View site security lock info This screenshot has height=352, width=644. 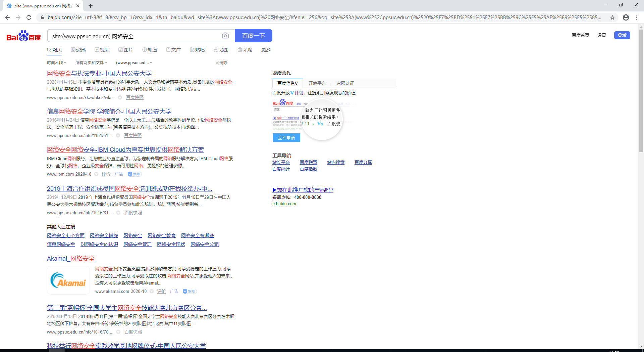coord(42,17)
